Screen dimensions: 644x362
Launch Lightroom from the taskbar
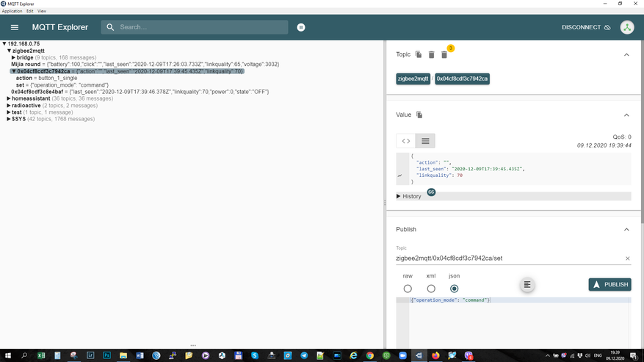tap(90, 355)
